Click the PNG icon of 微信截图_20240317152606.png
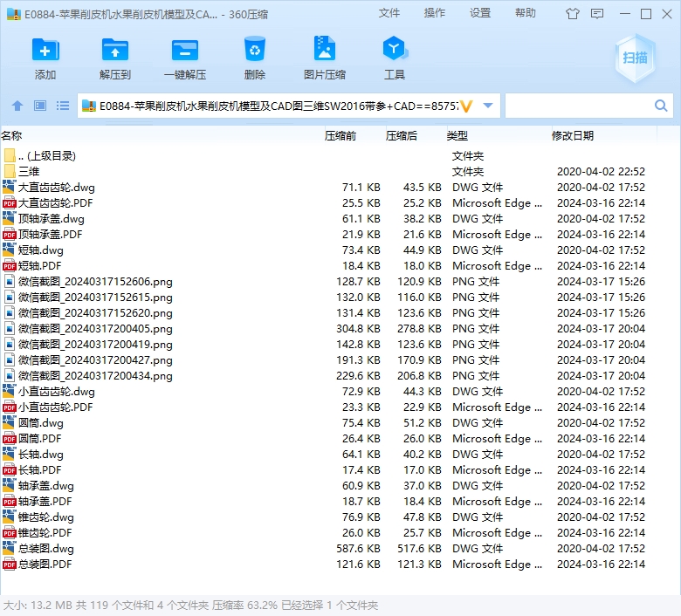The height and width of the screenshot is (616, 681). tap(9, 281)
